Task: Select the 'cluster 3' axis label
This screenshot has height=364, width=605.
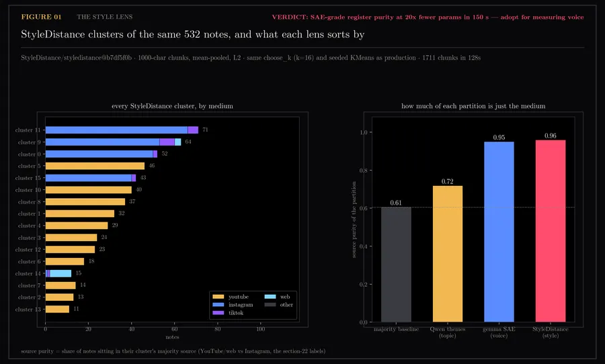Action: pos(29,238)
